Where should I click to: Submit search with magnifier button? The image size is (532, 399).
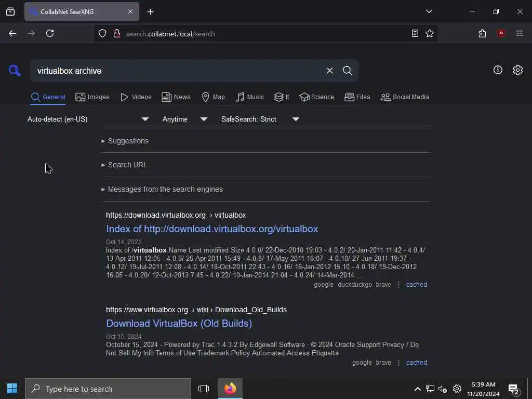(x=347, y=71)
